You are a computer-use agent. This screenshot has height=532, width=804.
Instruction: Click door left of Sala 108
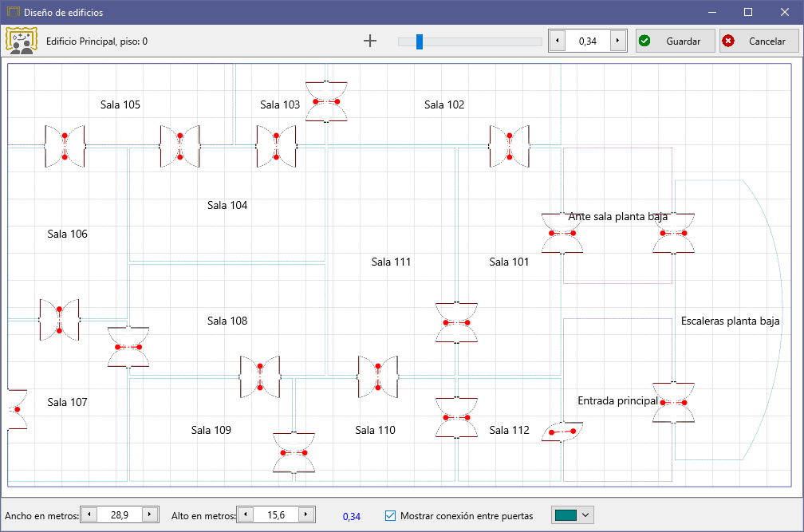click(x=128, y=347)
